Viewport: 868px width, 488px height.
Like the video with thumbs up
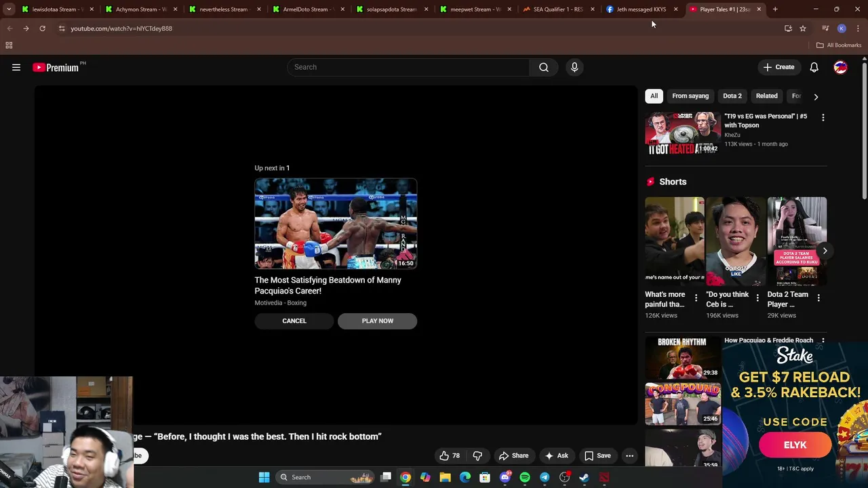click(x=450, y=455)
